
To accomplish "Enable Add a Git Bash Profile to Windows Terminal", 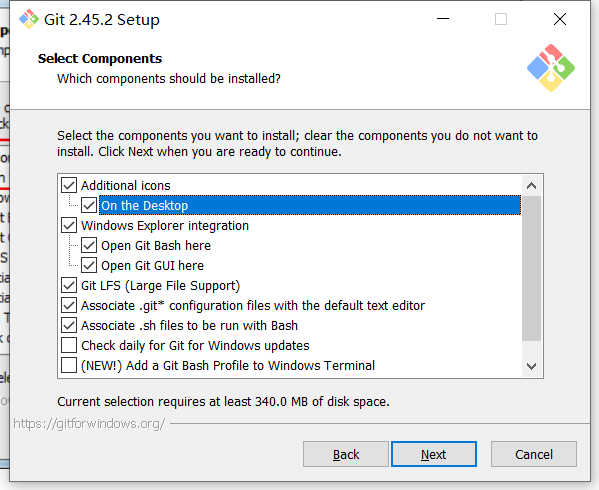I will tap(69, 365).
